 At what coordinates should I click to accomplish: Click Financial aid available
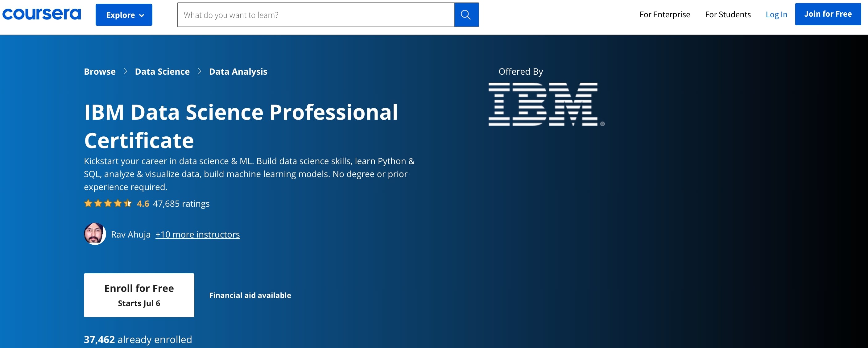click(250, 295)
